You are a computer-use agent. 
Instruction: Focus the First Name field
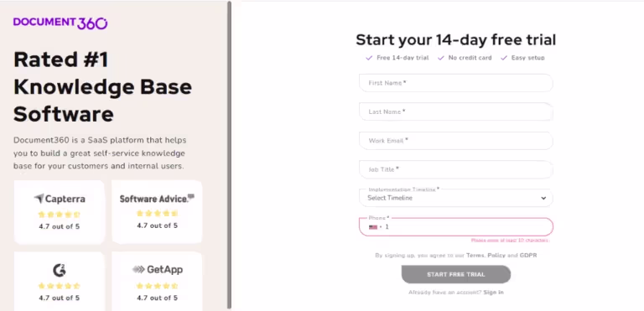click(x=456, y=83)
